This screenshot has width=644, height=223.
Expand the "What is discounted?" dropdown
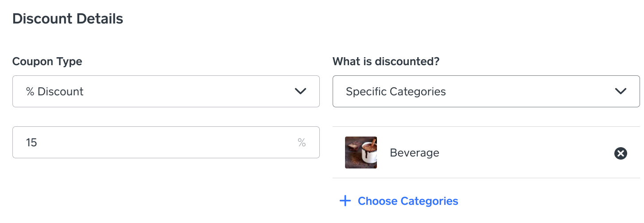pyautogui.click(x=486, y=91)
